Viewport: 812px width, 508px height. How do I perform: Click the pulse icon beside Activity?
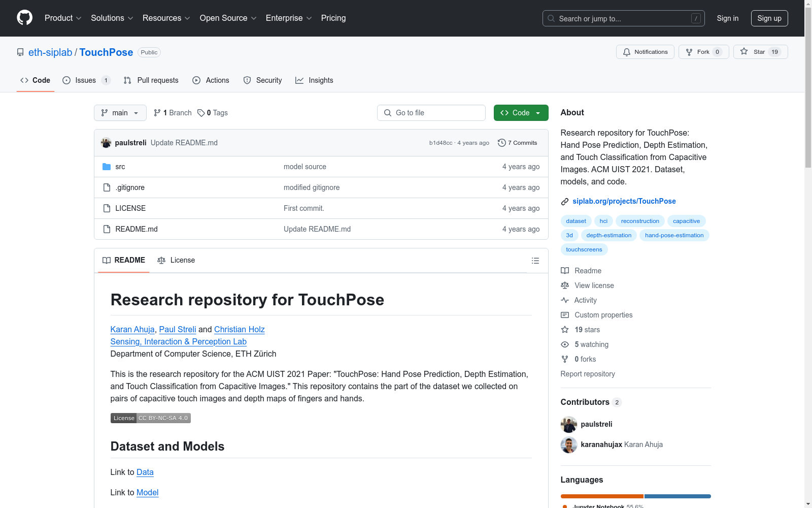[x=565, y=300]
